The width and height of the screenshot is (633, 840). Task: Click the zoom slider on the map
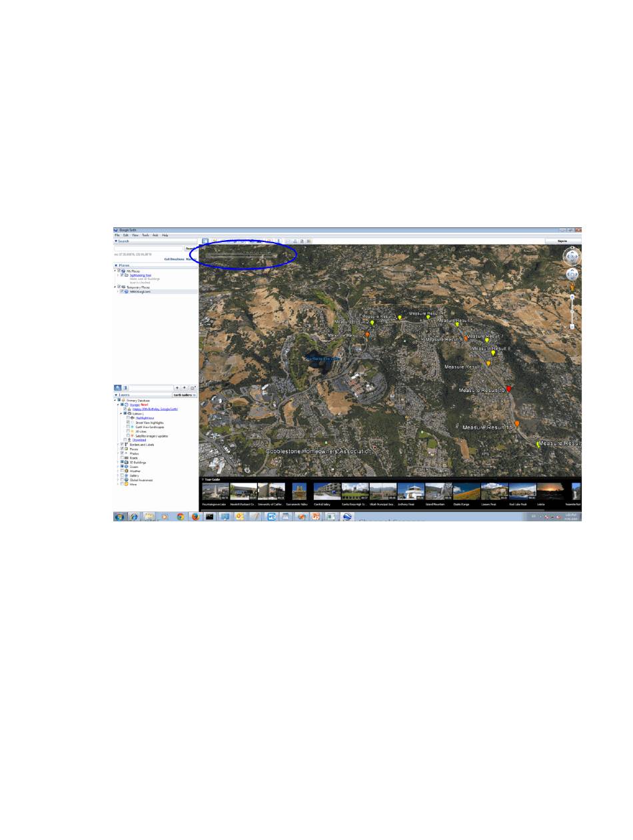pyautogui.click(x=572, y=312)
